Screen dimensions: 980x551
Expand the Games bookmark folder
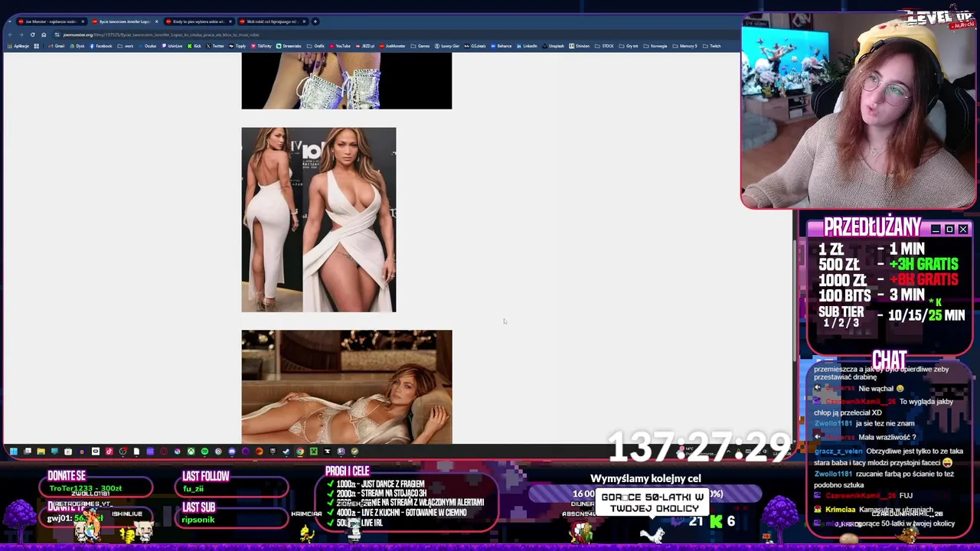pos(420,46)
